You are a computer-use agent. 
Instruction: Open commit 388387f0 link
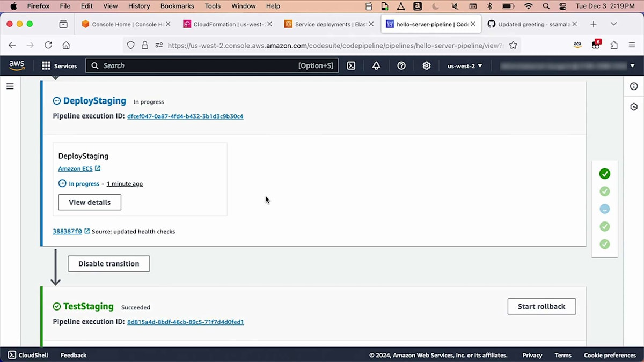[x=71, y=231]
